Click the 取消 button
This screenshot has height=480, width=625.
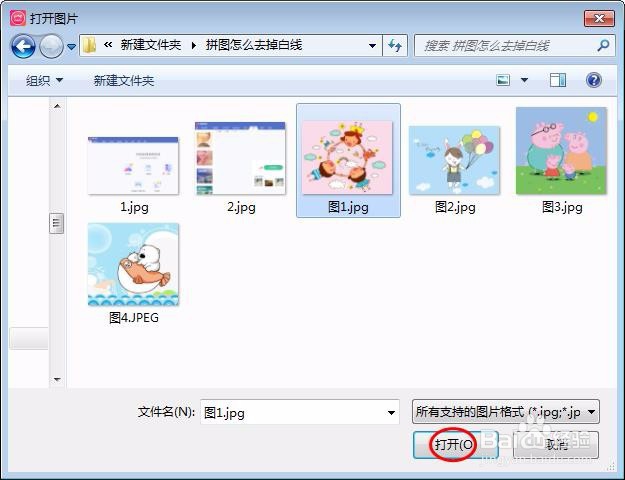pyautogui.click(x=556, y=444)
